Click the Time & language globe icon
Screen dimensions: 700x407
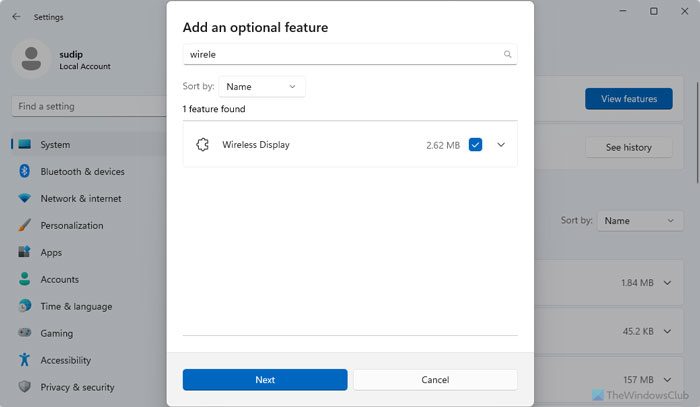coord(25,306)
